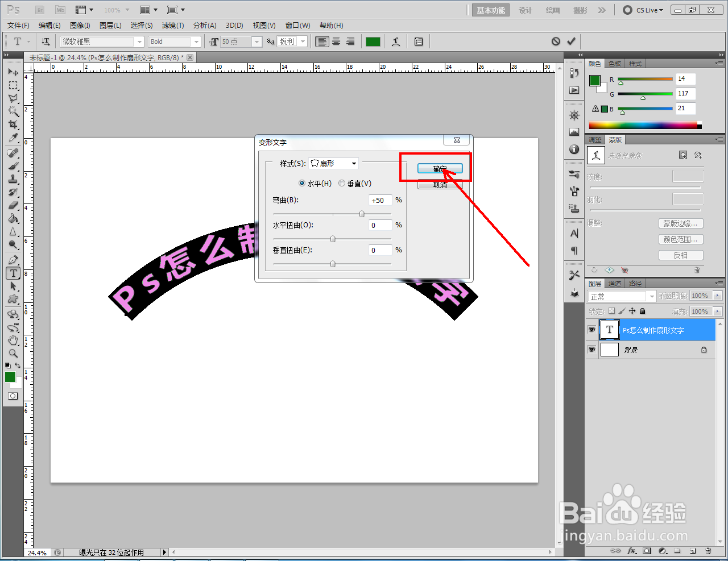Toggle text orientation icon in options bar

click(45, 41)
